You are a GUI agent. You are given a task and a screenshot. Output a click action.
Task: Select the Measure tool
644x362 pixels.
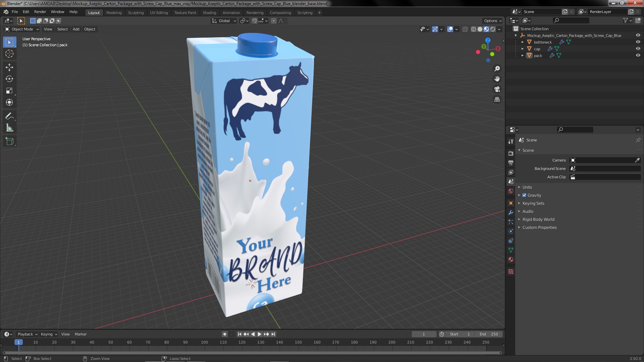tap(9, 128)
